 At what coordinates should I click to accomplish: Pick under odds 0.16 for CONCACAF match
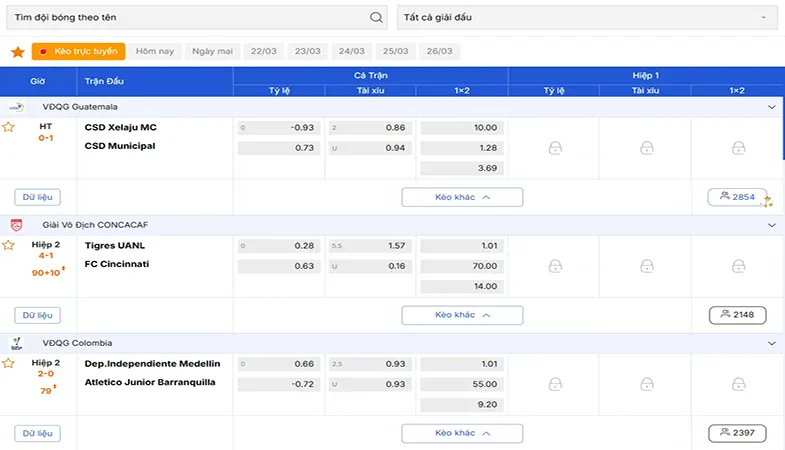coord(370,266)
